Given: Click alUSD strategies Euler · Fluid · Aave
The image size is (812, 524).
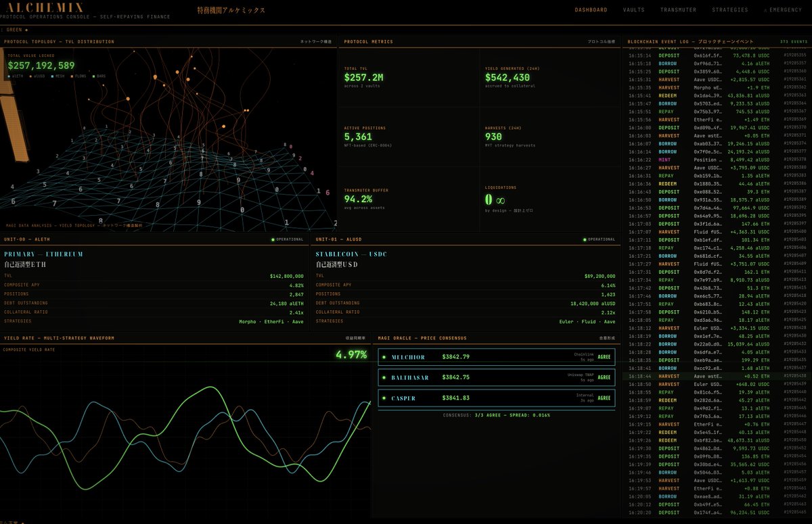Looking at the screenshot, I should 586,321.
